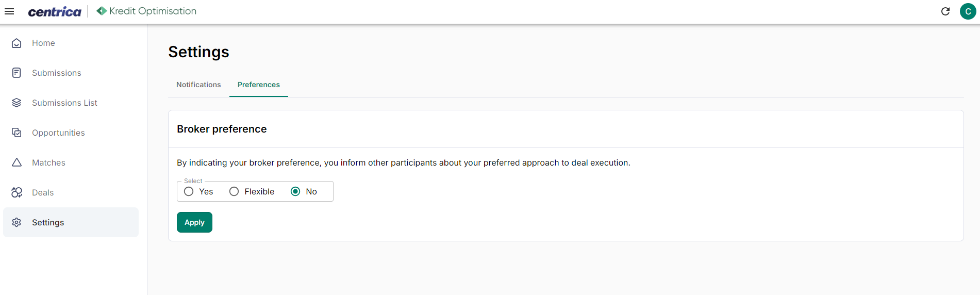
Task: Click the Kredit Optimisation title
Action: [153, 11]
